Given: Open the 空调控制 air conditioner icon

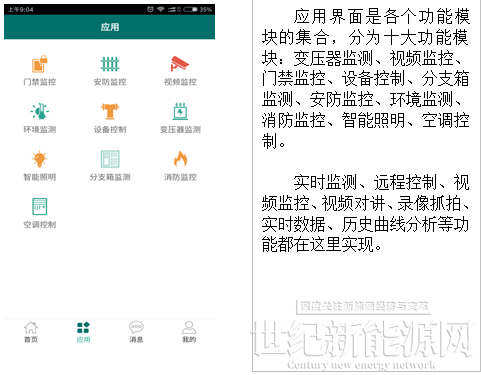Looking at the screenshot, I should pyautogui.click(x=40, y=206).
